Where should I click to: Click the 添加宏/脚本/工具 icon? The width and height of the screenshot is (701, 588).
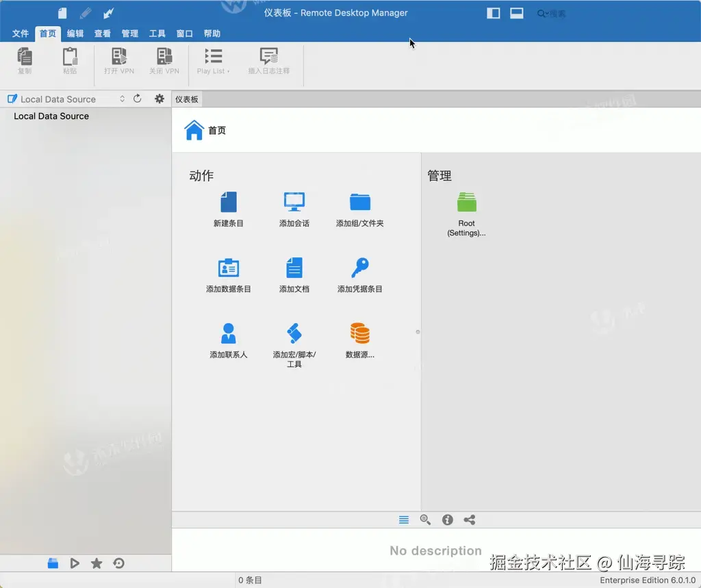pos(294,333)
